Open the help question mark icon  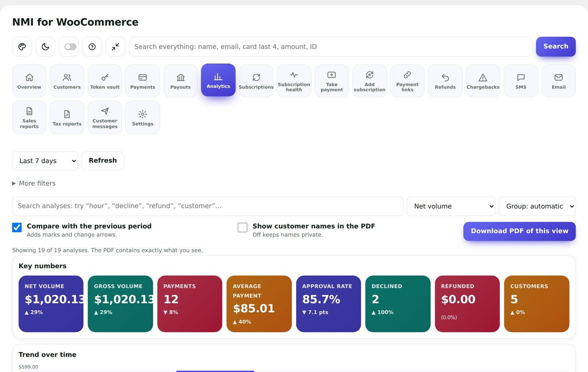(92, 47)
